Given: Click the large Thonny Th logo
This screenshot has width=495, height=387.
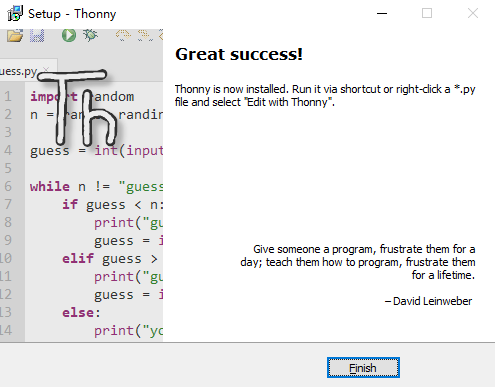Looking at the screenshot, I should [x=77, y=107].
